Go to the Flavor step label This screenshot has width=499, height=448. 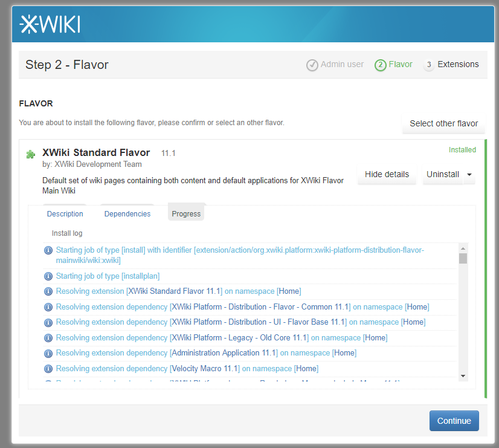(x=401, y=64)
